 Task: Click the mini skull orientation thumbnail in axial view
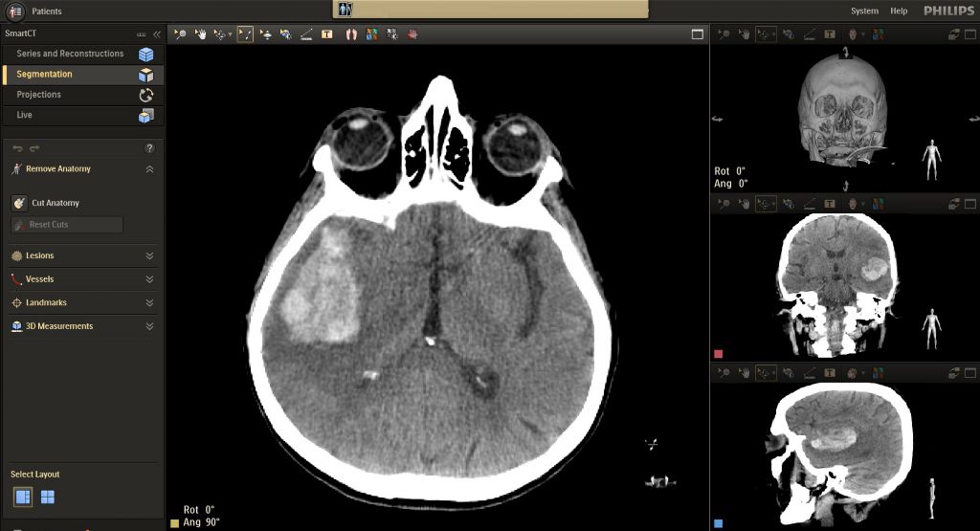660,481
